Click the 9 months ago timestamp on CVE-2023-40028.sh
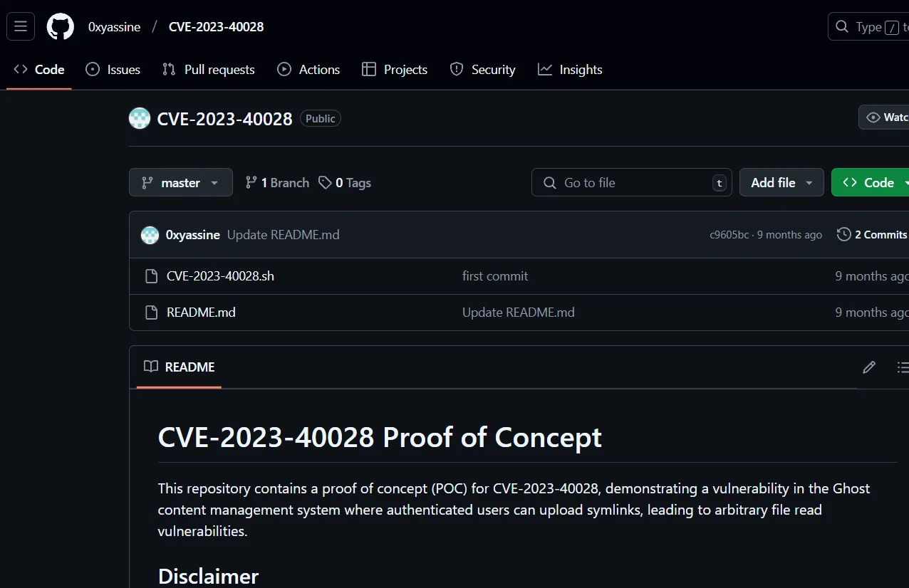The height and width of the screenshot is (588, 909). coord(872,276)
